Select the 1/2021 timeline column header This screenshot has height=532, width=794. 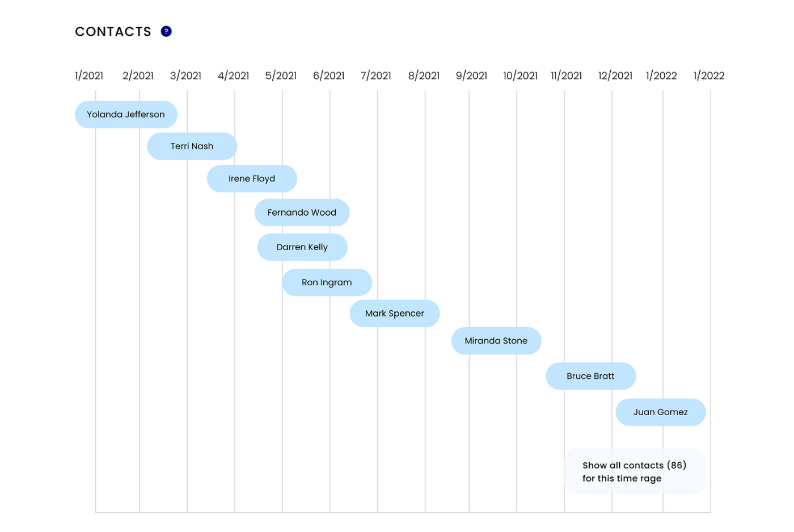pos(89,75)
